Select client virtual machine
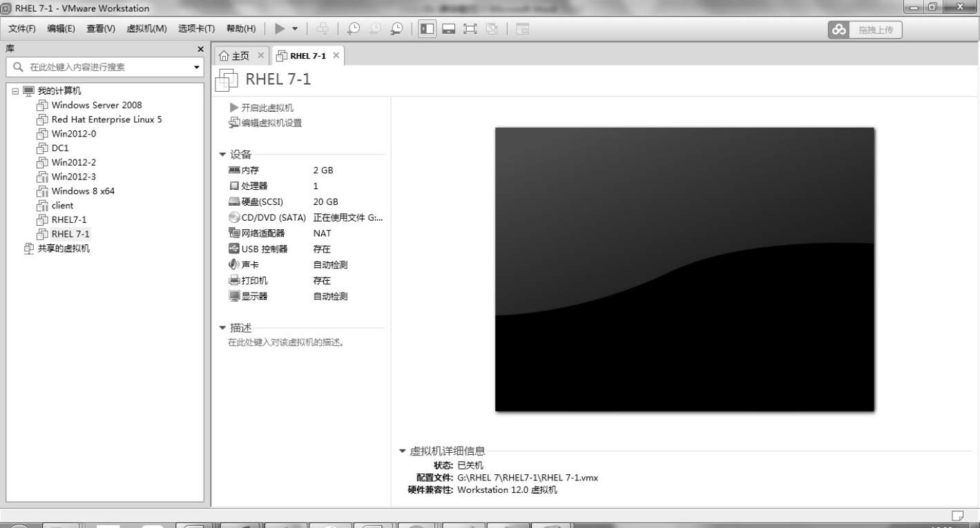The width and height of the screenshot is (980, 528). [61, 205]
